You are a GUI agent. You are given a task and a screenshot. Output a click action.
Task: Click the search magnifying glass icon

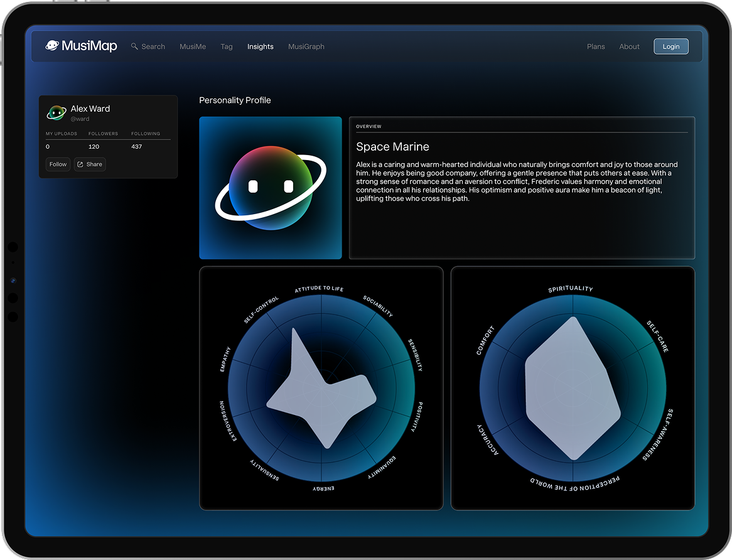pos(134,46)
